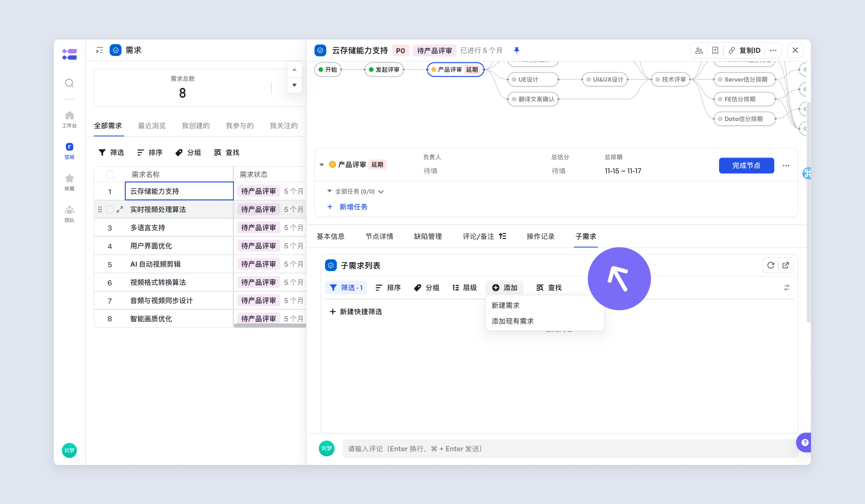Viewport: 865px width, 504px height.
Task: Close the 云存储能力支持 detail panel
Action: 795,50
